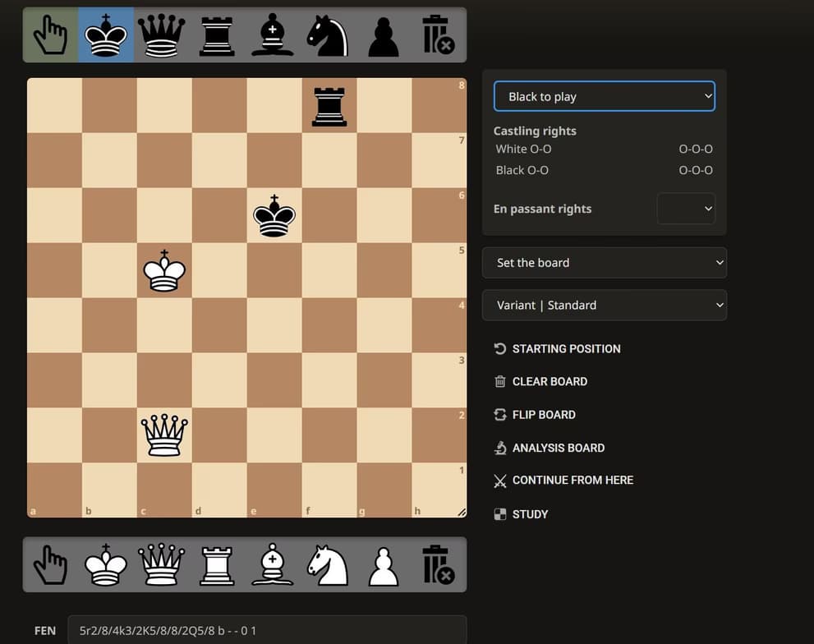This screenshot has width=814, height=644.
Task: Flip the board with FLIP BOARD
Action: tap(543, 415)
